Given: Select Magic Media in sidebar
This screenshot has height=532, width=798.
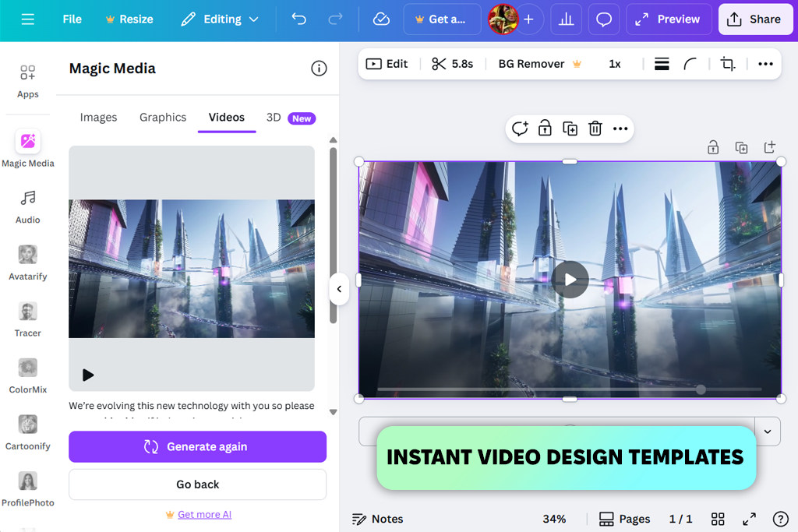Looking at the screenshot, I should pos(27,149).
